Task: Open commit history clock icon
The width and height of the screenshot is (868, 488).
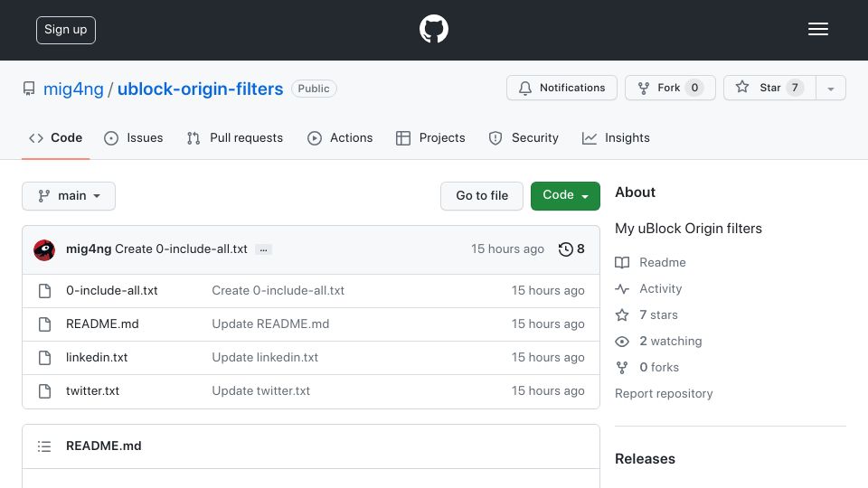Action: coord(565,249)
